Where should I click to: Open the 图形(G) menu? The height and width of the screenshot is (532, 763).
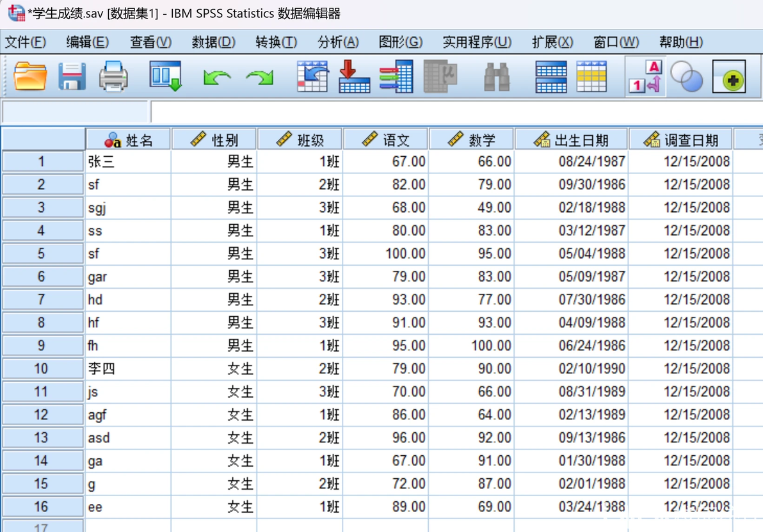[x=401, y=42]
